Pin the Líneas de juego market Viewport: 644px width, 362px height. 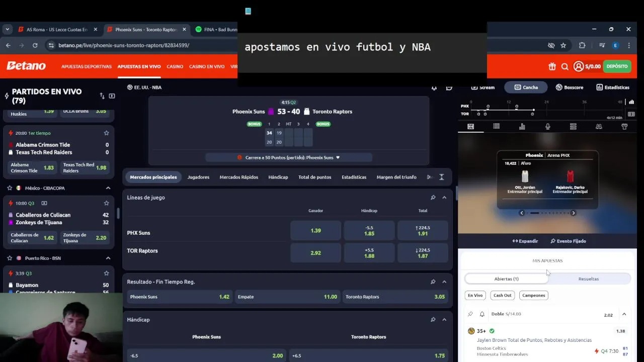[x=433, y=198]
